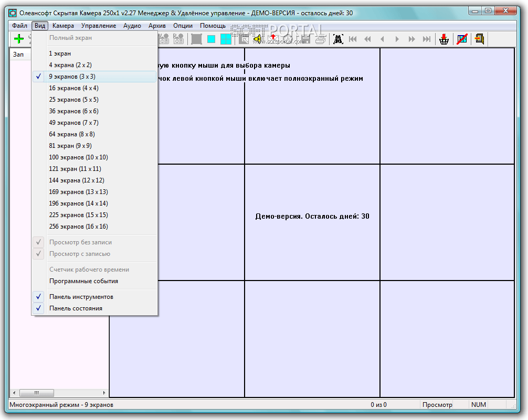Click the printer toolbar icon
Image resolution: width=528 pixels, height=420 pixels.
[320, 39]
